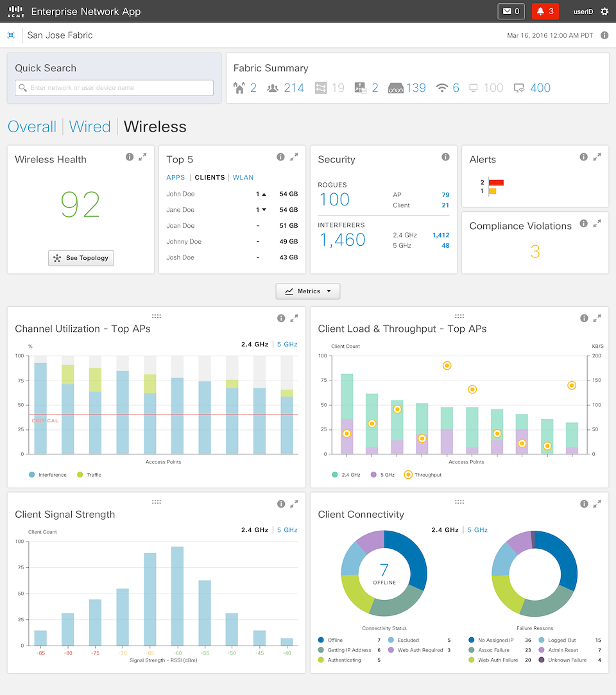Open the mail messages counter
This screenshot has width=616, height=695.
[511, 12]
